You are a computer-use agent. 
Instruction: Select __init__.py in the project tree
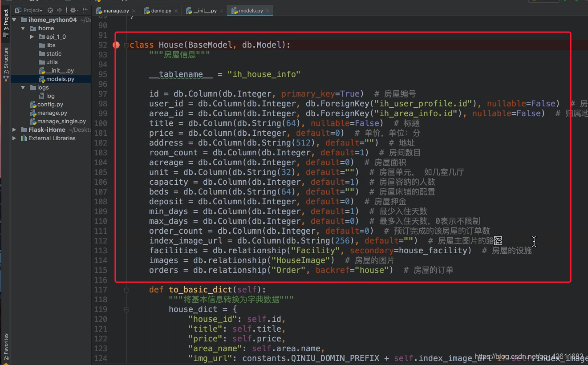click(60, 71)
